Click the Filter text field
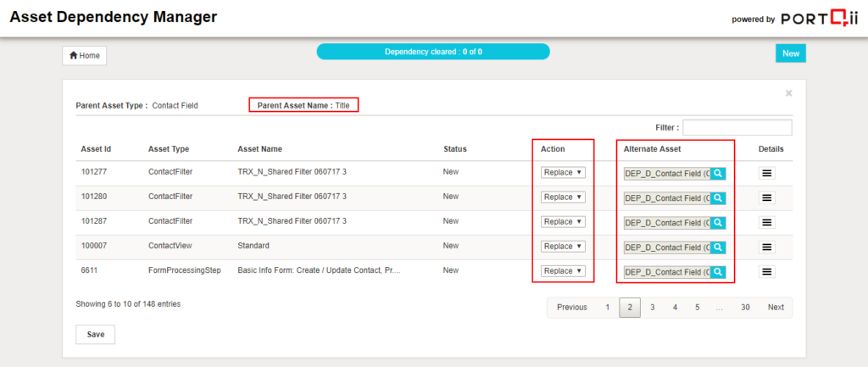The width and height of the screenshot is (868, 367). click(737, 127)
